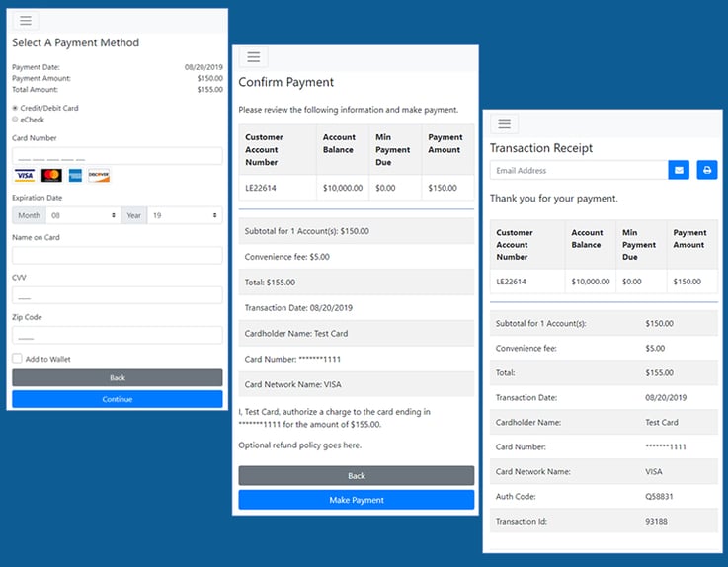
Task: Click the print receipt printer icon
Action: click(707, 170)
